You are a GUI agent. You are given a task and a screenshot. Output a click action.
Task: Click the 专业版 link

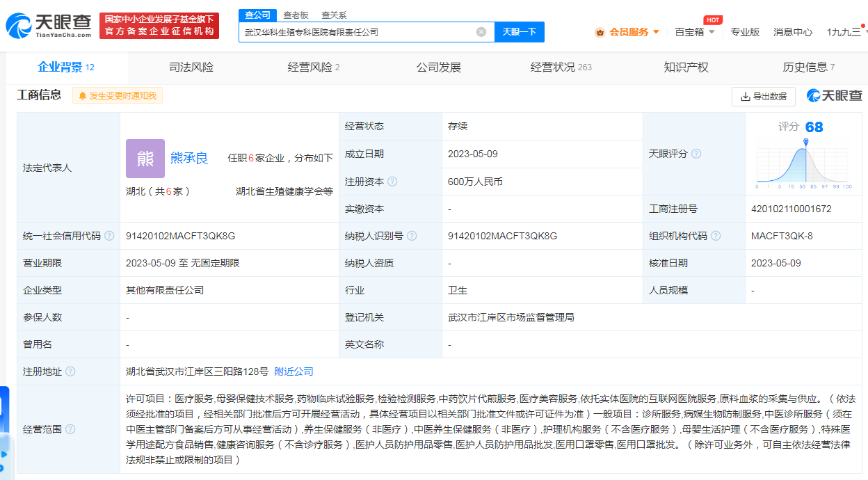tap(745, 32)
